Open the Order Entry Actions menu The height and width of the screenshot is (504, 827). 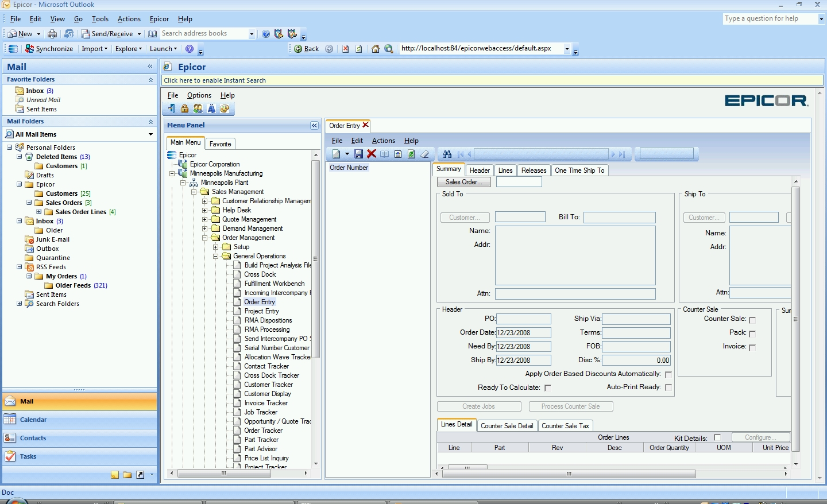tap(384, 141)
